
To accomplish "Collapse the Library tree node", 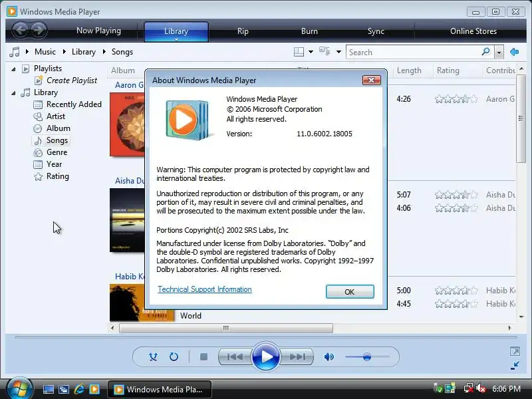I will (x=13, y=93).
